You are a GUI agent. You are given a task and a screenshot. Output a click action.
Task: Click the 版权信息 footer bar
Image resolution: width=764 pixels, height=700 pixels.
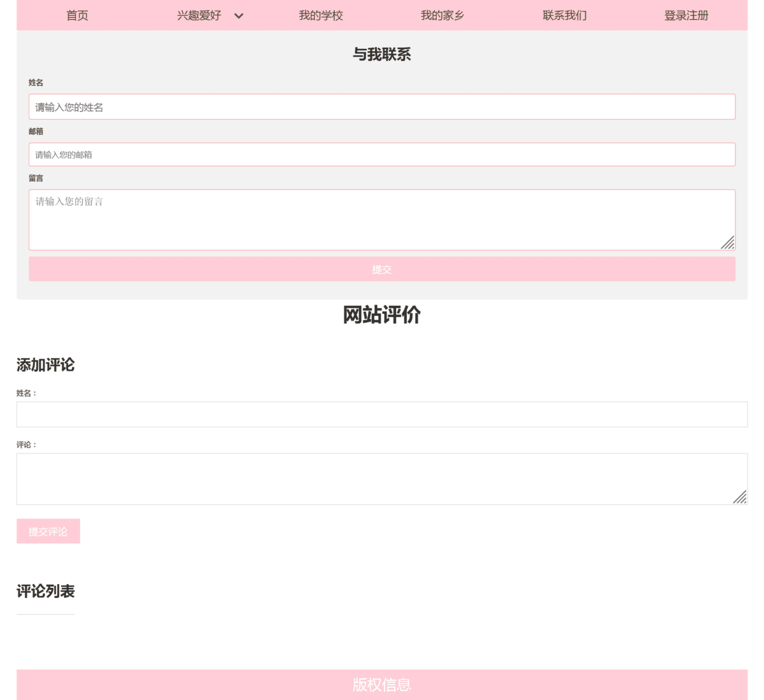click(382, 685)
